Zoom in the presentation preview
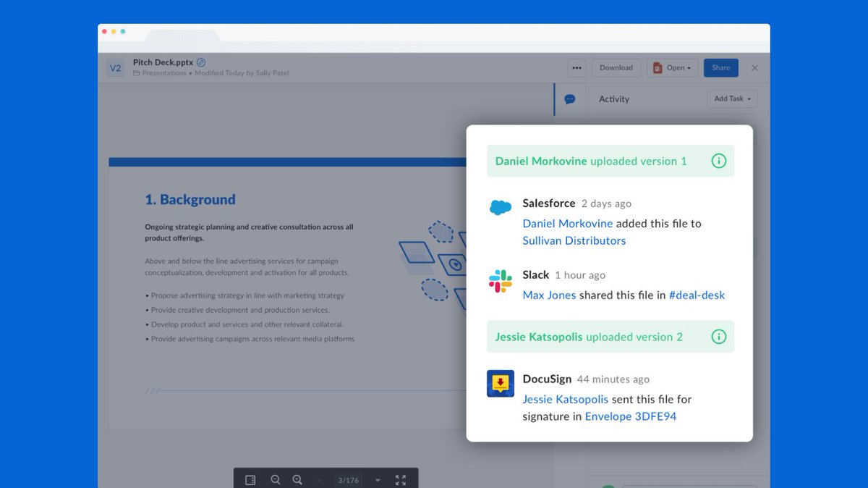This screenshot has width=868, height=488. coord(297,480)
